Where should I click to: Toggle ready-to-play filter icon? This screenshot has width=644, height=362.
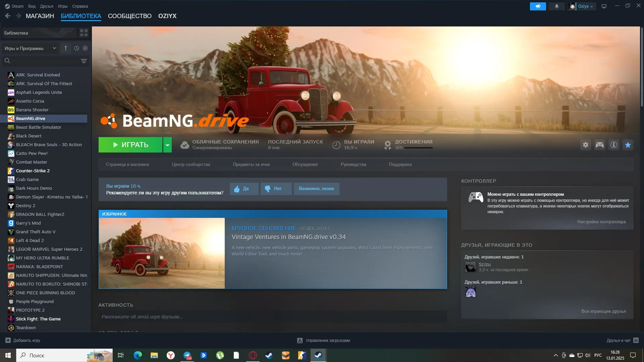pos(85,48)
